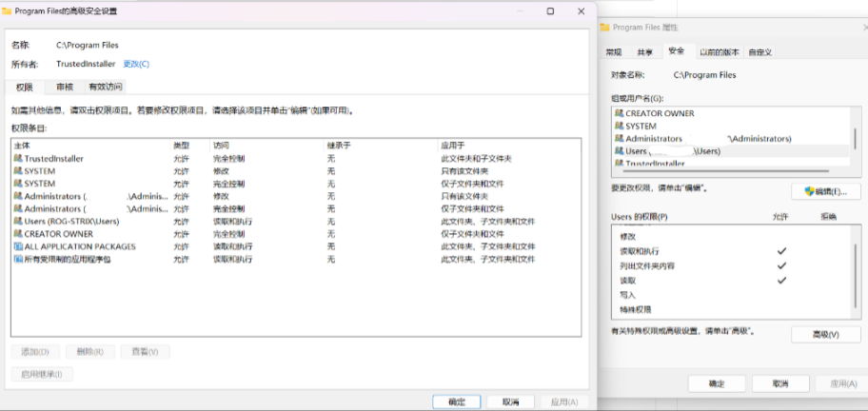Open the 自定义 tab

[x=760, y=52]
